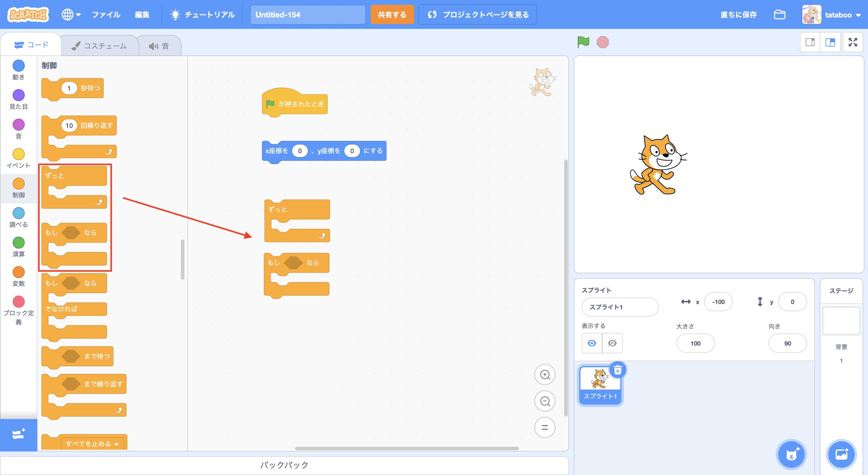Hide sprite with crossed-eye toggle
Image resolution: width=868 pixels, height=475 pixels.
(x=612, y=343)
